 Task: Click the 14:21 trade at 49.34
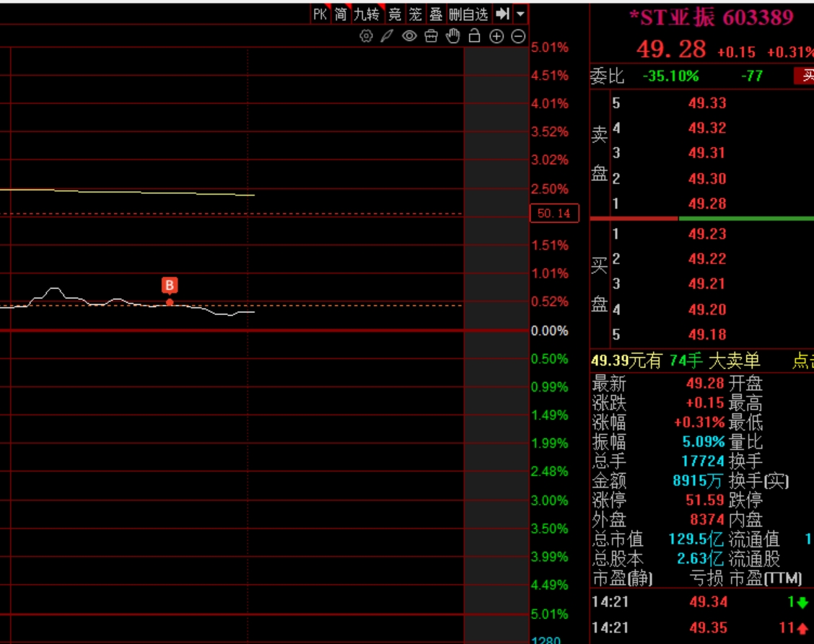pyautogui.click(x=702, y=602)
